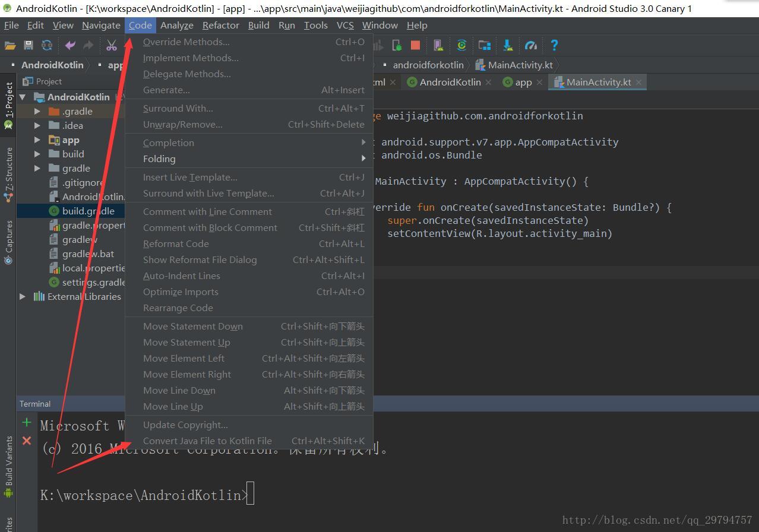Click the red Stop icon

(x=416, y=45)
